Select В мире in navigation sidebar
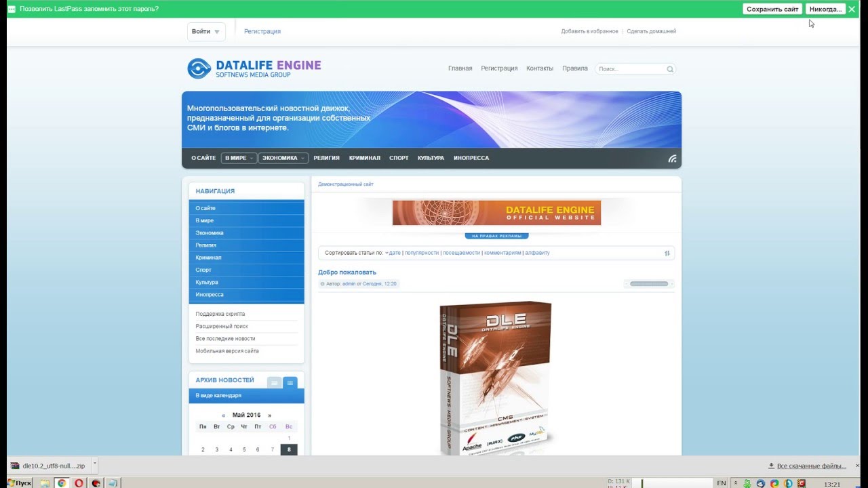The image size is (868, 488). 247,220
